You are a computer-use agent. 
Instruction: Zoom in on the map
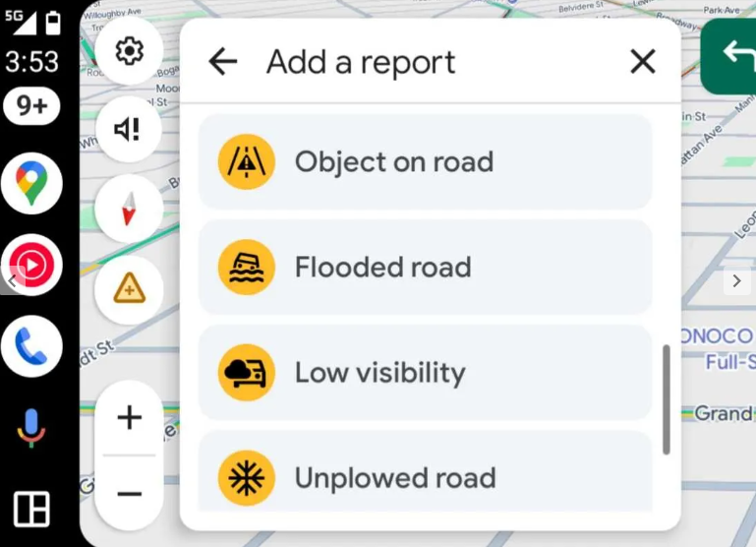(130, 418)
